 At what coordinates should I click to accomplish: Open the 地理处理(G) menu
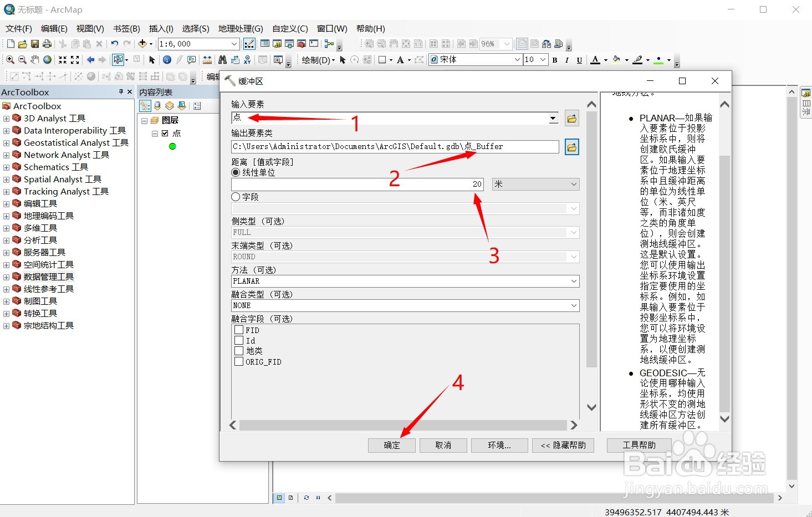pos(241,29)
